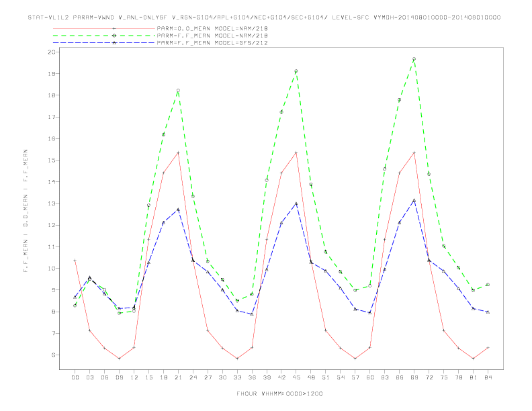Click x-axis forecast hour label 84
This screenshot has width=532, height=411.
pyautogui.click(x=488, y=377)
